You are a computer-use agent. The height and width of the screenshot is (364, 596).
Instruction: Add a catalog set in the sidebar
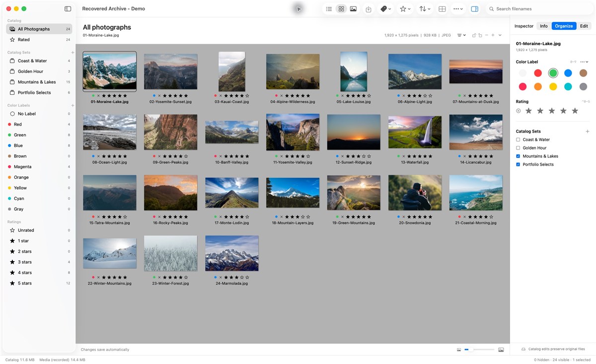pyautogui.click(x=73, y=52)
